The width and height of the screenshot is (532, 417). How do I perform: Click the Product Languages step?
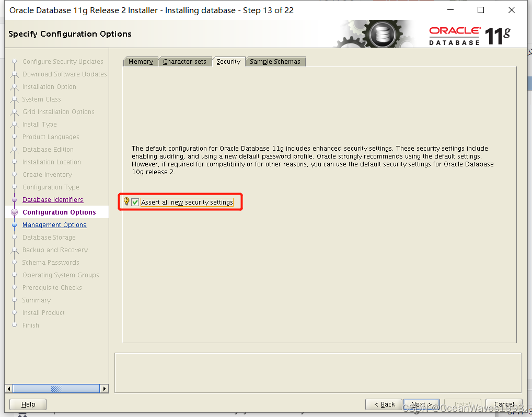point(51,137)
